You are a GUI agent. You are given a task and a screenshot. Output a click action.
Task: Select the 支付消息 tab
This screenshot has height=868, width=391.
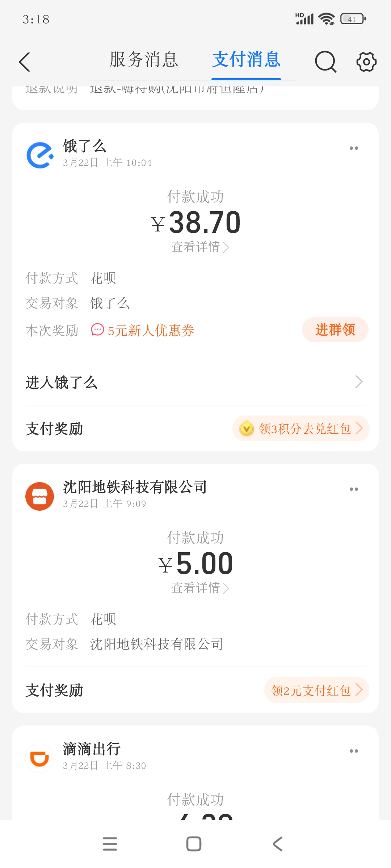246,60
